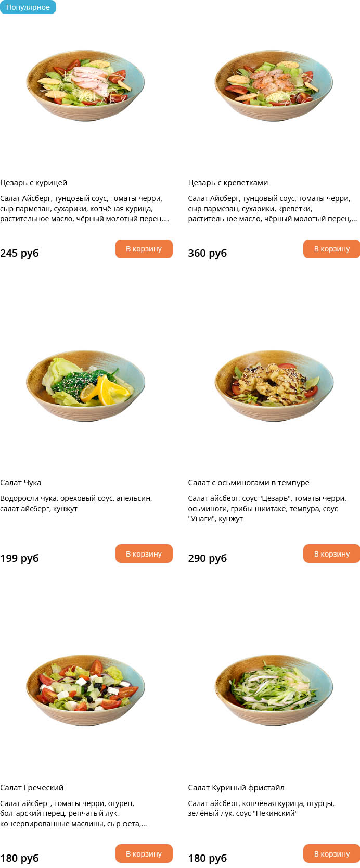Open the Цезарь с креветками title link
Screen dimensions: 360x868
(228, 183)
